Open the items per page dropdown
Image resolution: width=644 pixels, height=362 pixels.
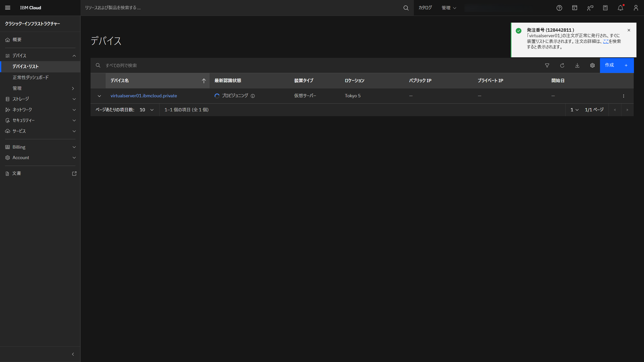tap(146, 110)
